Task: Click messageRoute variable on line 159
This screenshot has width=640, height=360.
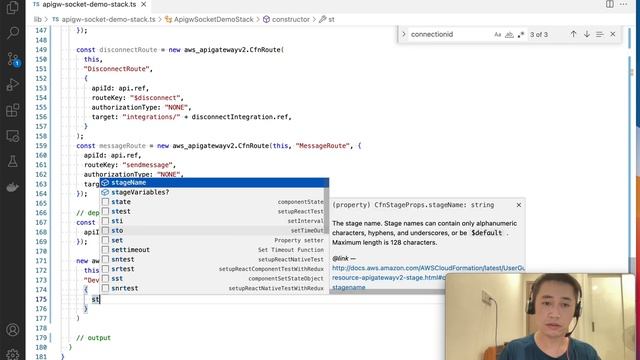Action: (x=122, y=146)
